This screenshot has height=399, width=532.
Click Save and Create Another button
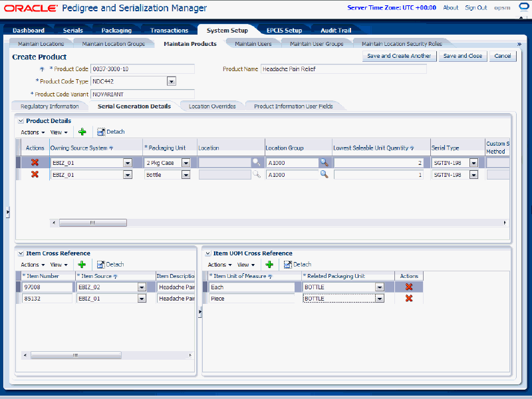(x=399, y=56)
